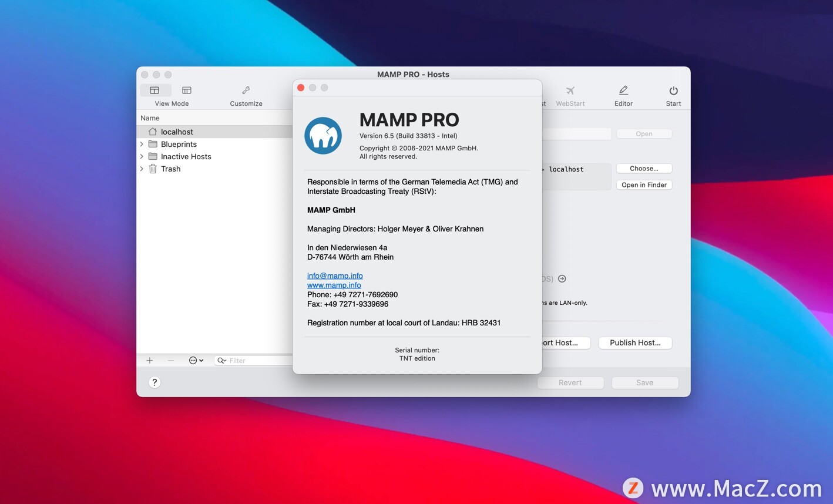This screenshot has height=504, width=833.
Task: Remove host with the minus icon
Action: tap(171, 360)
